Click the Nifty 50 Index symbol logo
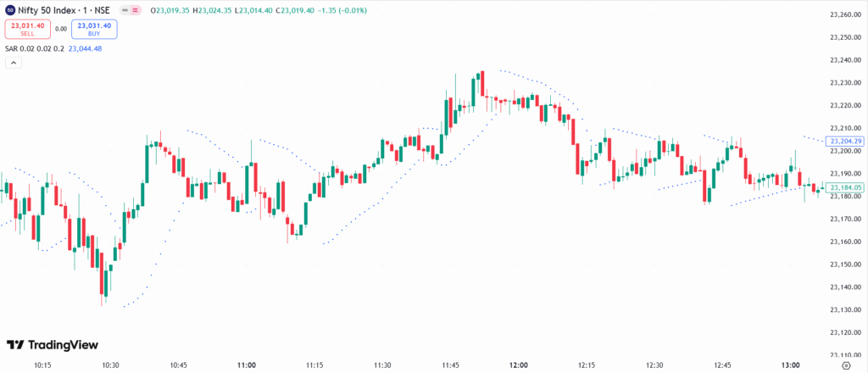The width and height of the screenshot is (868, 373). coord(11,11)
